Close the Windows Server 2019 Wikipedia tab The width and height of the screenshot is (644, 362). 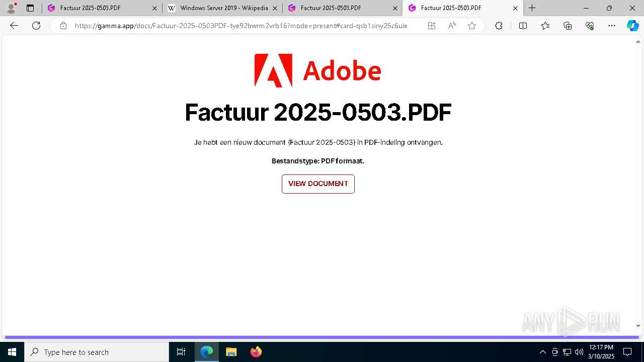[x=275, y=8]
